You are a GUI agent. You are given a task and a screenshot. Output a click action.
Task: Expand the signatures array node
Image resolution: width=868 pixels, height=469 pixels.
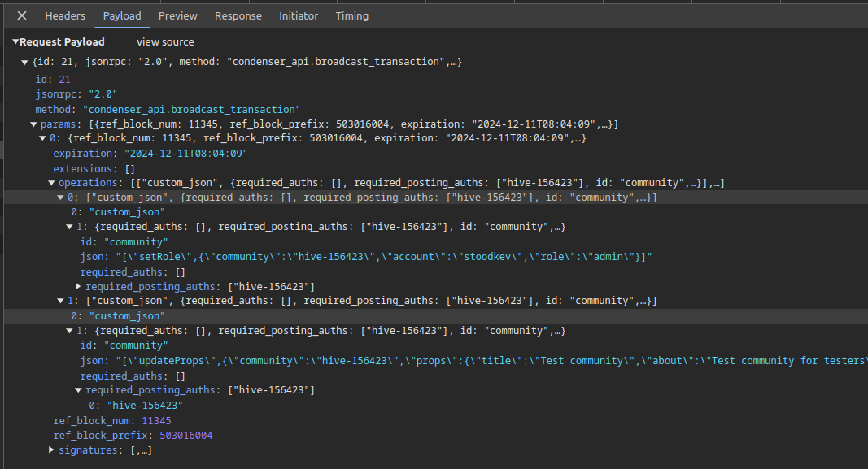tap(51, 450)
